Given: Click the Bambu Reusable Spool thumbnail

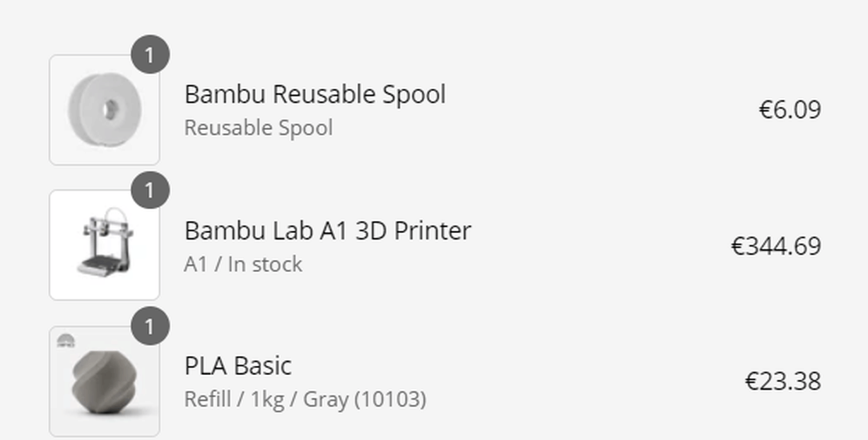Looking at the screenshot, I should 105,110.
